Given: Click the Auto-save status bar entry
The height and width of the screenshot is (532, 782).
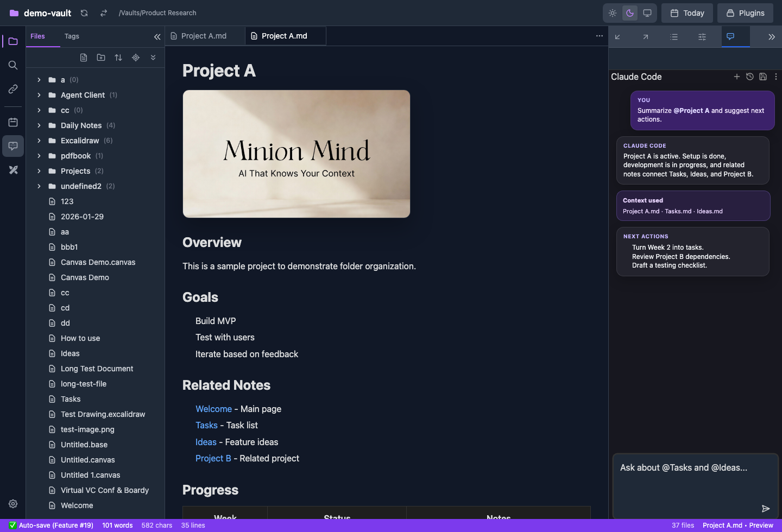Looking at the screenshot, I should (x=51, y=525).
